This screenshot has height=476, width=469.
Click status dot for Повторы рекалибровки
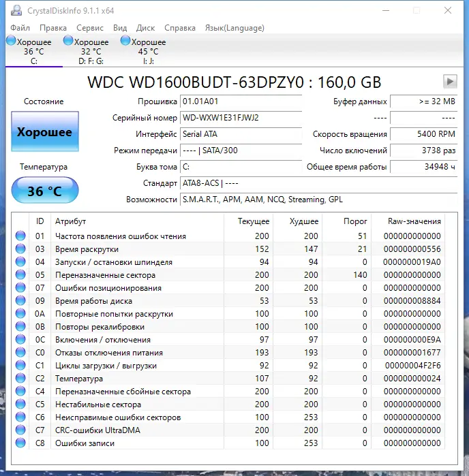(20, 326)
